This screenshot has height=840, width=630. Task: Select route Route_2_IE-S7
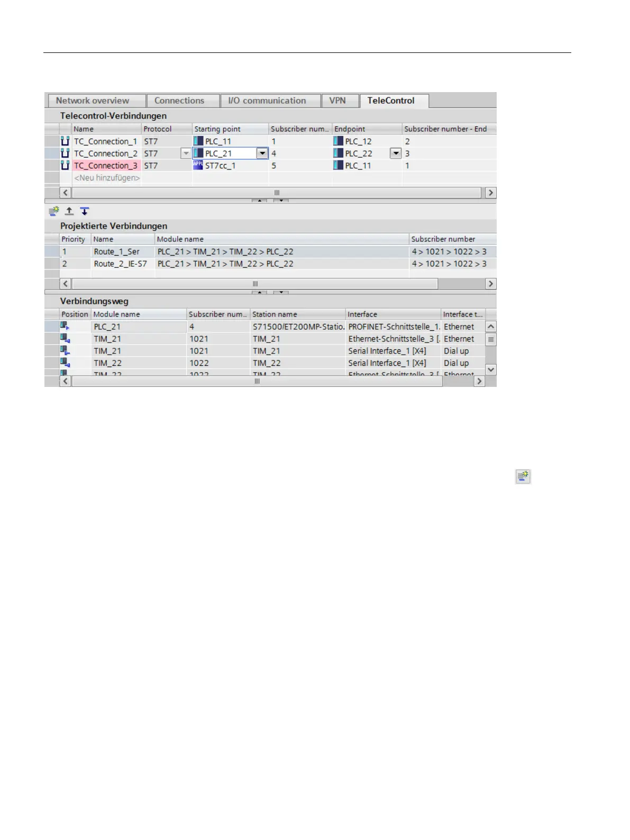(121, 264)
